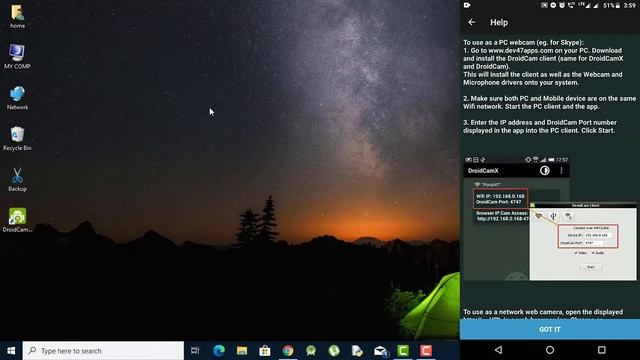This screenshot has height=360, width=640.
Task: Go back from the Help screen
Action: (x=472, y=22)
